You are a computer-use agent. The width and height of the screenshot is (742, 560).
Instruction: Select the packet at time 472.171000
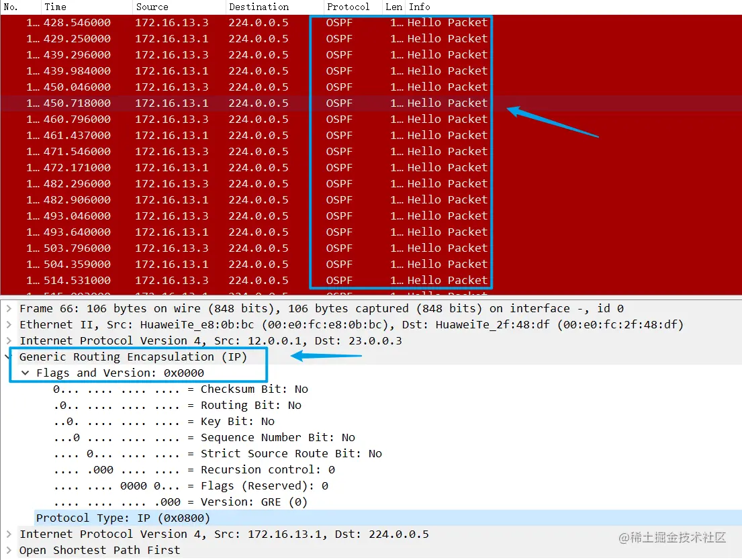[371, 168]
